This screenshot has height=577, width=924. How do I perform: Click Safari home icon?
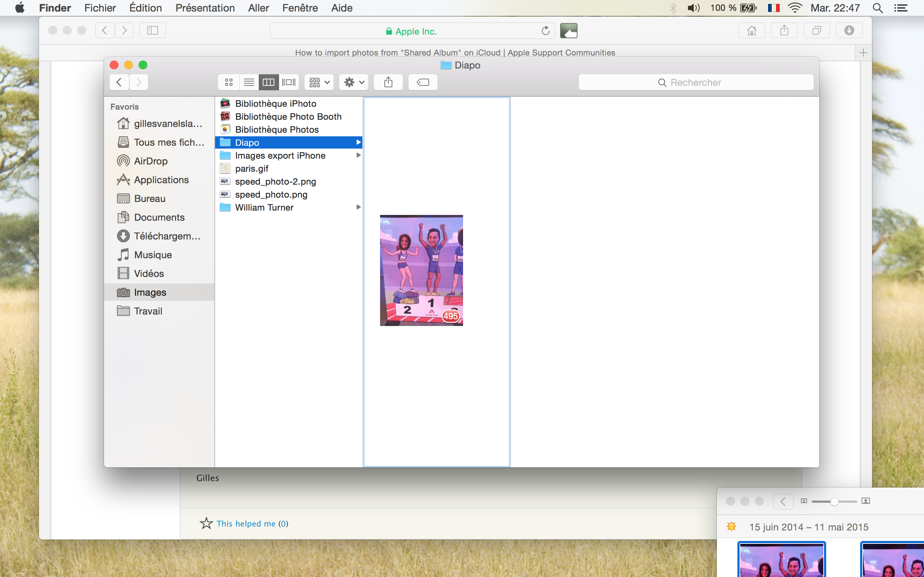point(751,31)
